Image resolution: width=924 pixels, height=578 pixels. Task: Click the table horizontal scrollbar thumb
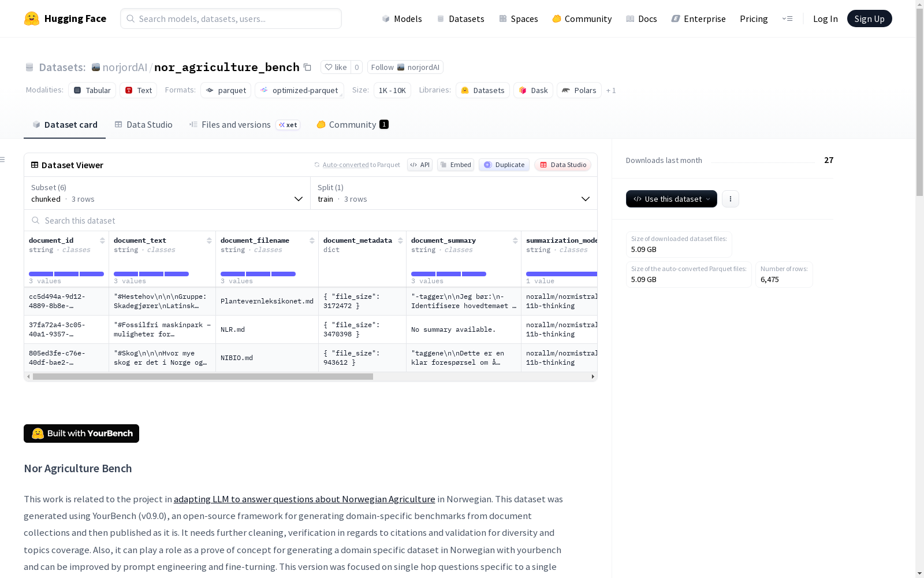tap(203, 376)
